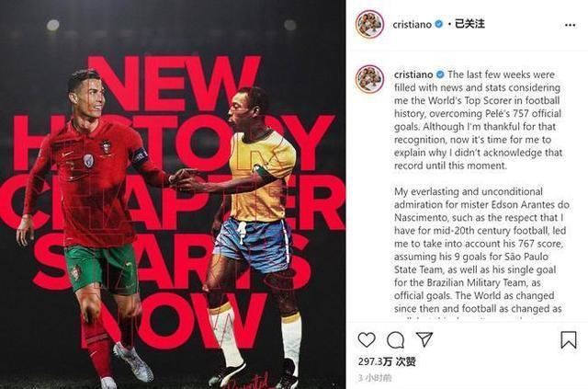Open the avatar next to the caption

369,79
